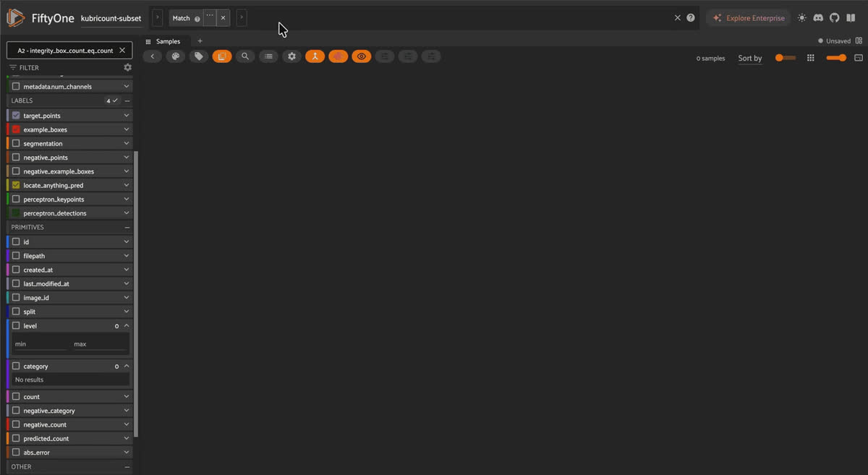Screen dimensions: 868x475
Task: Open Match stage more options ellipsis
Action: pos(210,17)
